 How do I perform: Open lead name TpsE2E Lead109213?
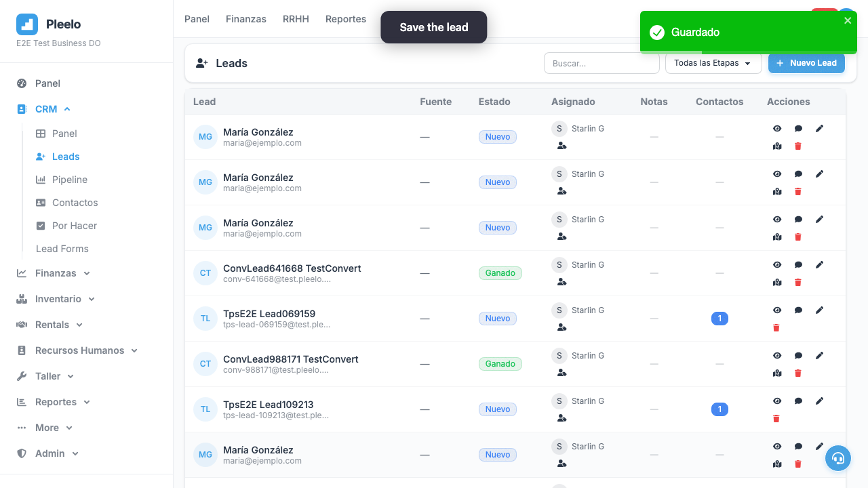coord(269,405)
